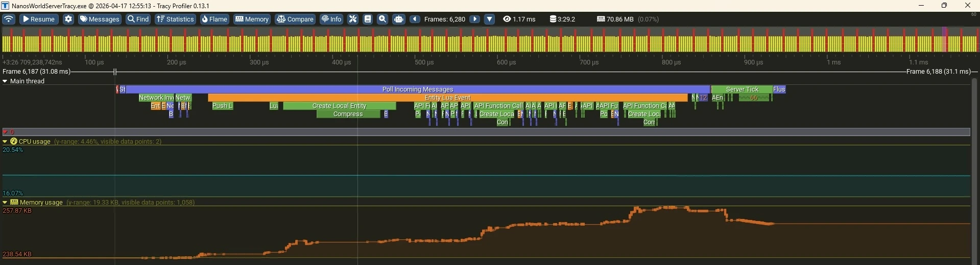Select the Create Local Entity zone
This screenshot has height=265, width=980.
point(340,106)
